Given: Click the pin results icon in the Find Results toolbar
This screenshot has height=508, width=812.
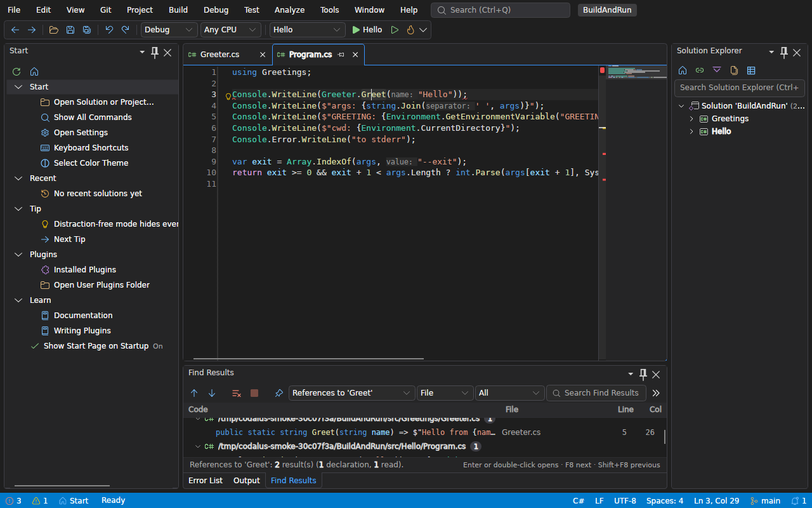Looking at the screenshot, I should point(278,393).
